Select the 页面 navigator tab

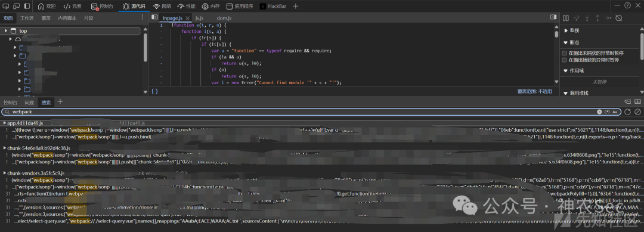click(8, 18)
